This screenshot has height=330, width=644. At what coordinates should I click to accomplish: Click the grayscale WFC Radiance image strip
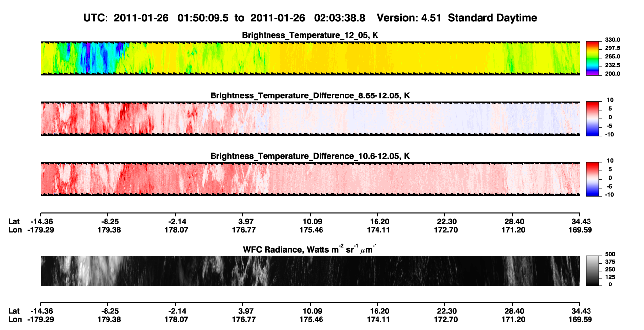coord(310,271)
